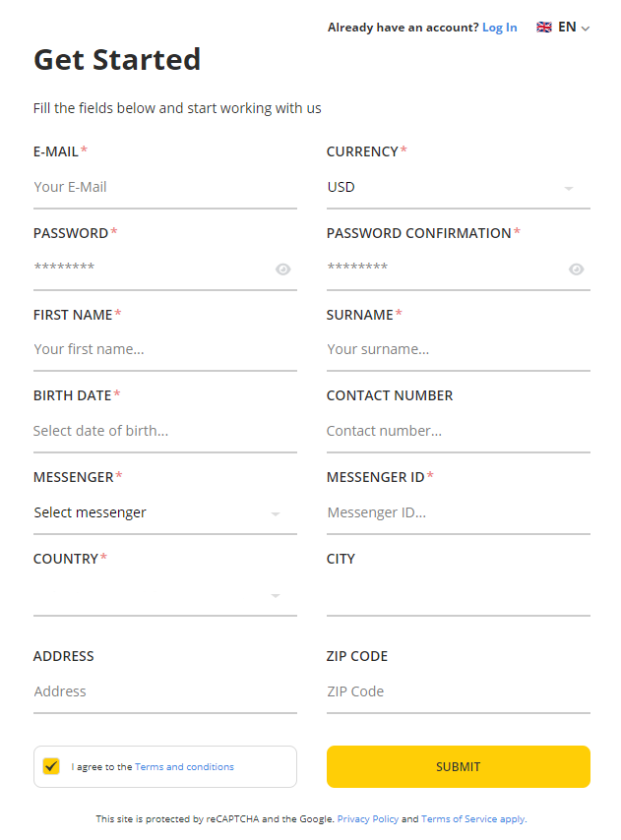
Task: Click the British flag icon
Action: pos(544,28)
